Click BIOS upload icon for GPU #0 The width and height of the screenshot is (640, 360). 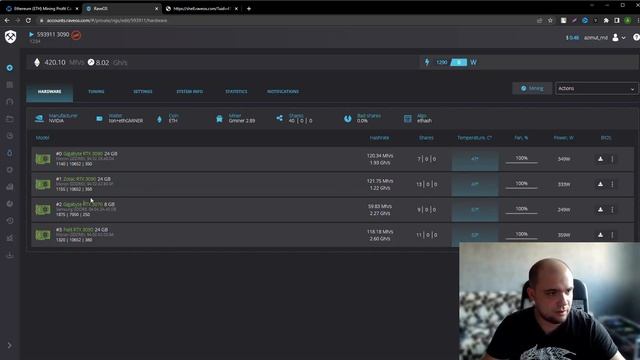point(600,159)
